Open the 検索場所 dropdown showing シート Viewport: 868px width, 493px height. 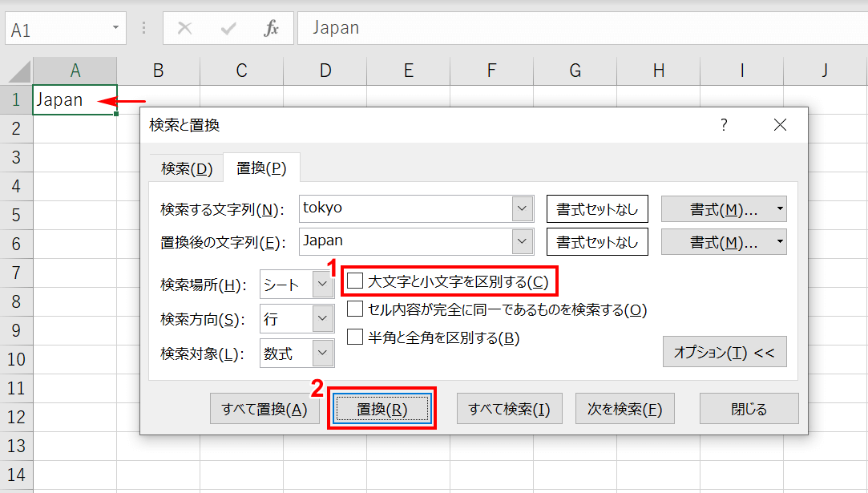[x=323, y=284]
